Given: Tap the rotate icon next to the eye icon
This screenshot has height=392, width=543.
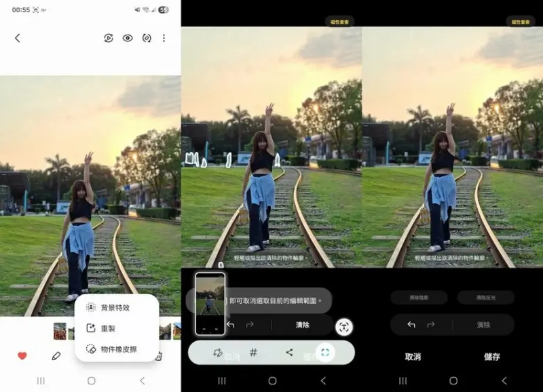Looking at the screenshot, I should pyautogui.click(x=148, y=38).
